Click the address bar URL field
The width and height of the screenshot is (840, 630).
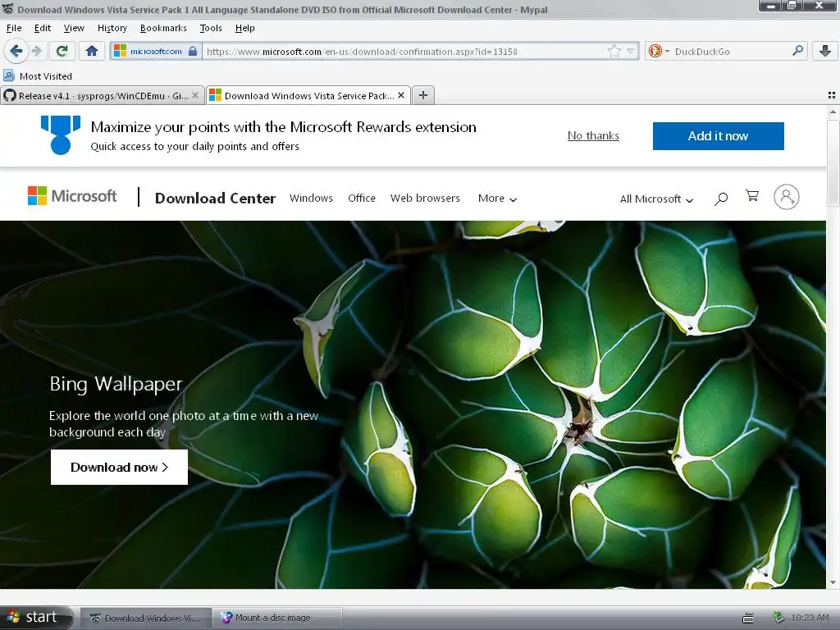pyautogui.click(x=404, y=52)
